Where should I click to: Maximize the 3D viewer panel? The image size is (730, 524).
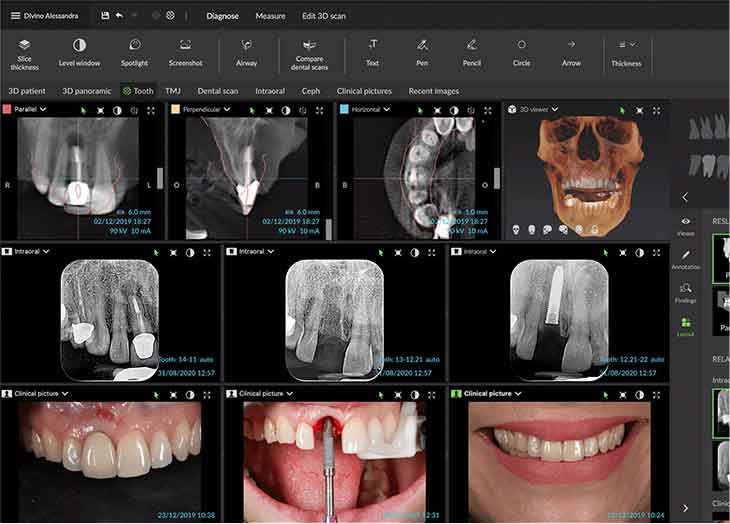656,111
